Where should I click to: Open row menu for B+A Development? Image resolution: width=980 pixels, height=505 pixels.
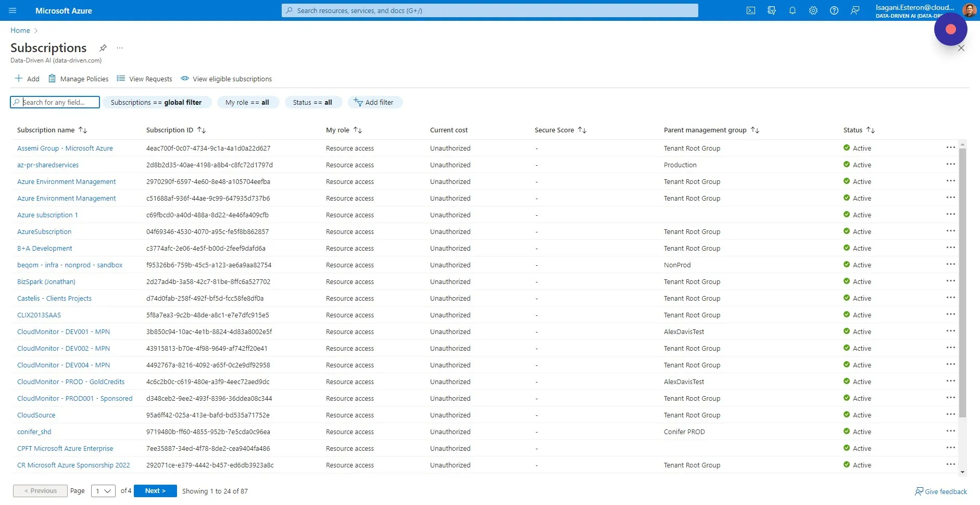pos(951,248)
